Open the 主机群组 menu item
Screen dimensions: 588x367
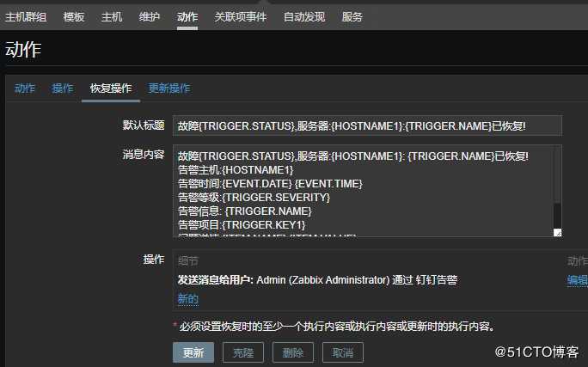[26, 17]
